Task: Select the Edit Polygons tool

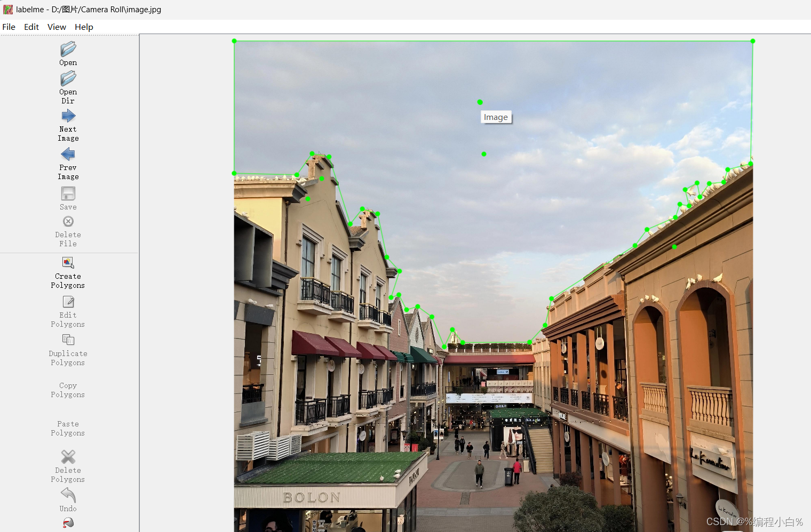Action: (x=68, y=302)
